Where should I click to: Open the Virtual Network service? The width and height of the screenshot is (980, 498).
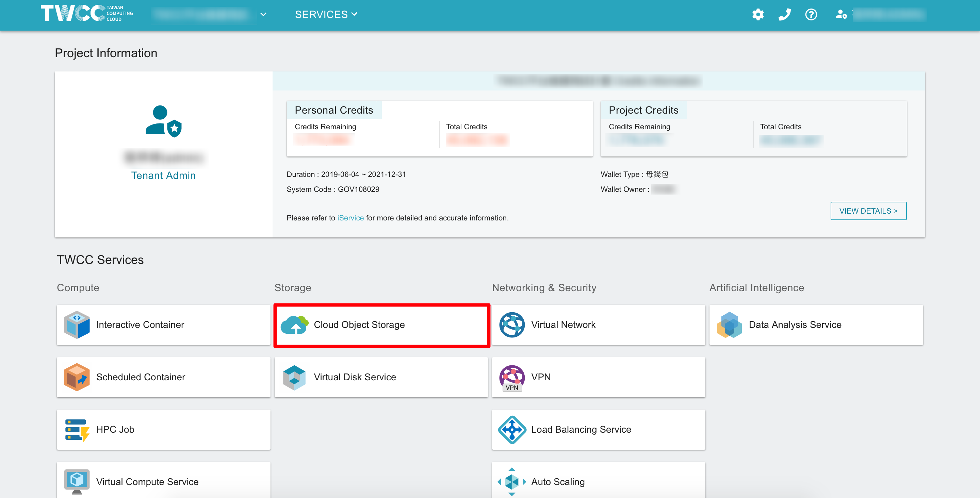pyautogui.click(x=599, y=325)
